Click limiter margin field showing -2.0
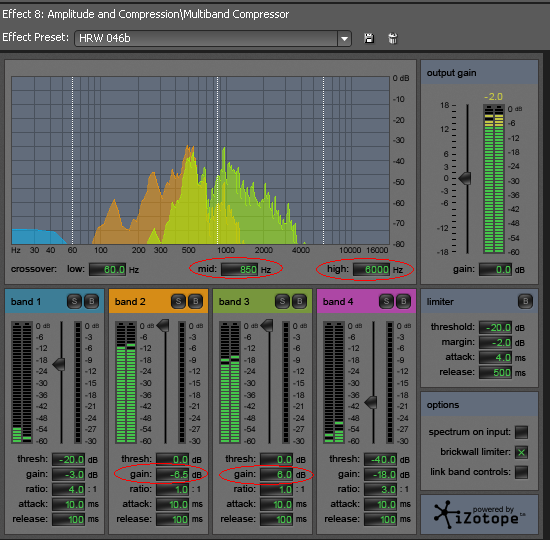 [x=496, y=342]
